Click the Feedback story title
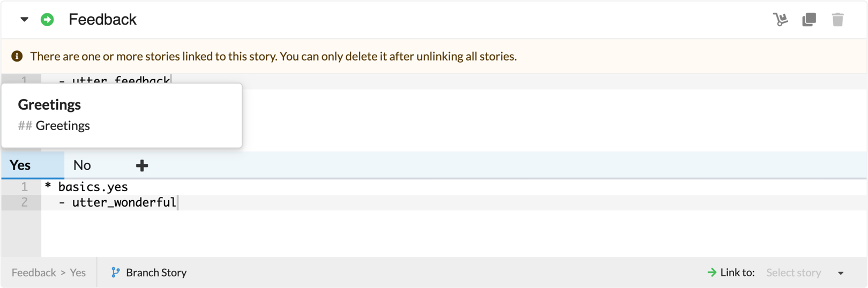The width and height of the screenshot is (868, 288). click(102, 20)
